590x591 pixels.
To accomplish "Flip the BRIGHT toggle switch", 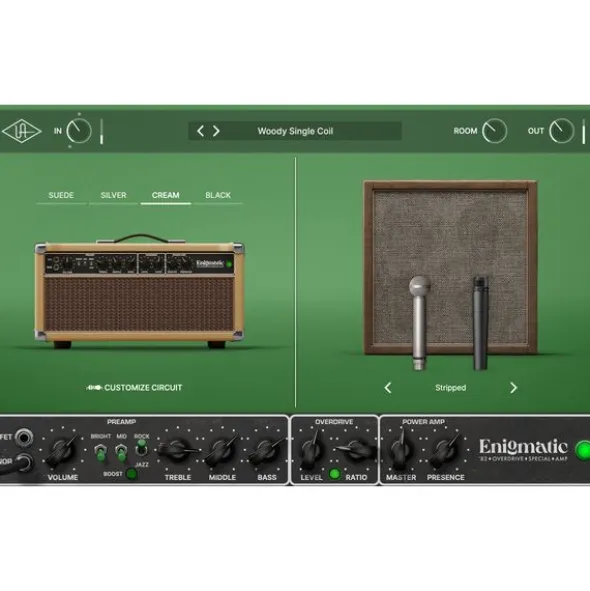I will click(x=100, y=452).
